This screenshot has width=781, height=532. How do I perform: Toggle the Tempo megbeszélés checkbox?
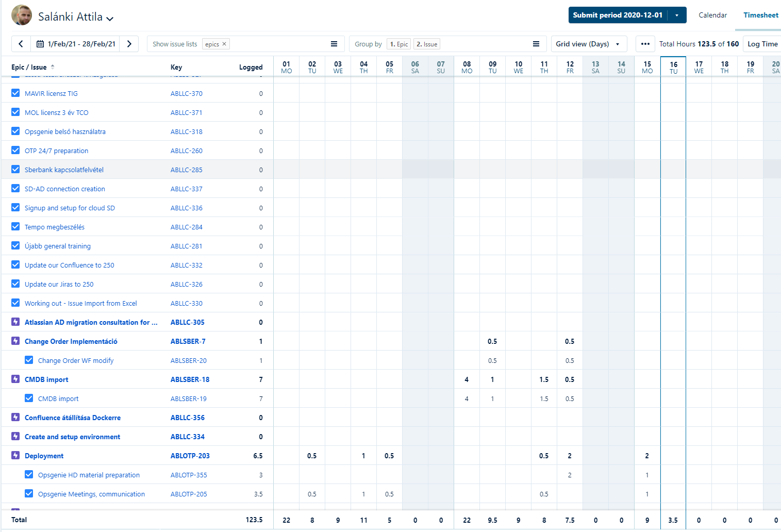(15, 227)
